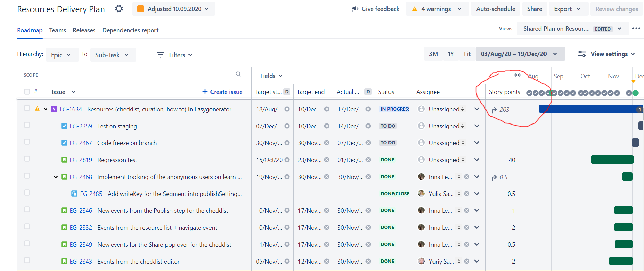This screenshot has width=644, height=271.
Task: Switch to the Teams tab
Action: tap(58, 30)
